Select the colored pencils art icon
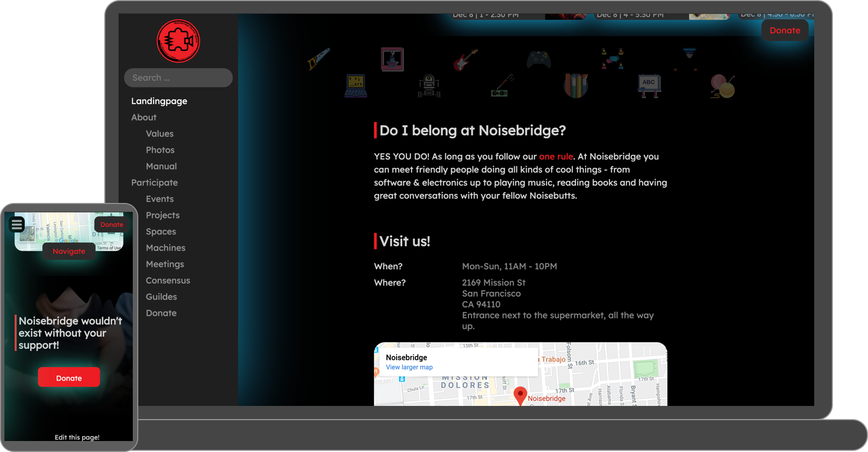Screen dimensions: 868x452 pos(576,86)
